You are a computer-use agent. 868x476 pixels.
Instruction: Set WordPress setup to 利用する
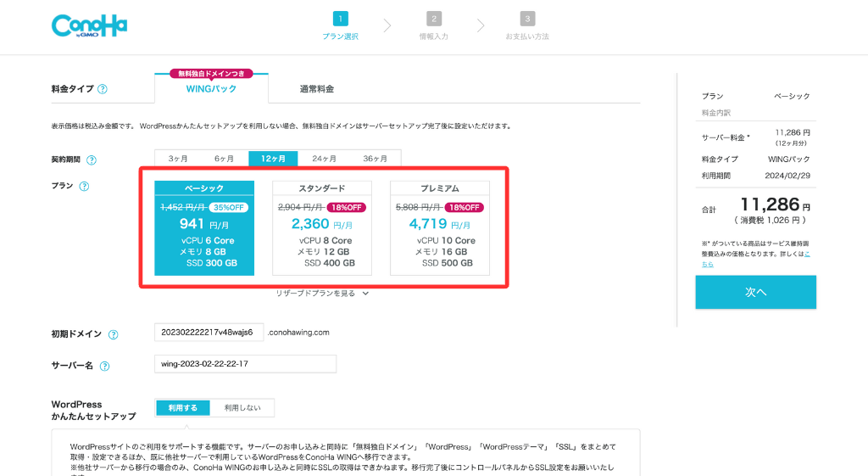point(183,408)
